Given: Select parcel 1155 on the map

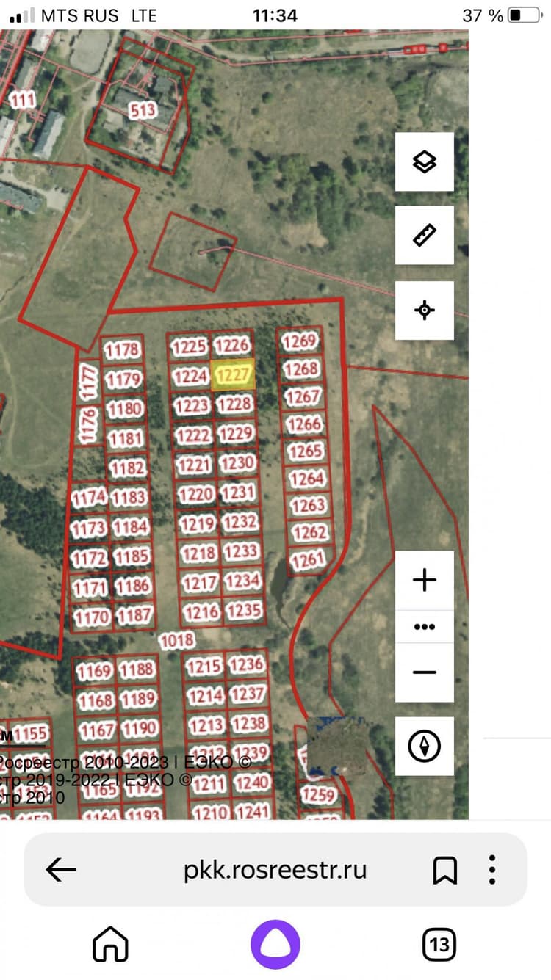Looking at the screenshot, I should click(x=31, y=734).
